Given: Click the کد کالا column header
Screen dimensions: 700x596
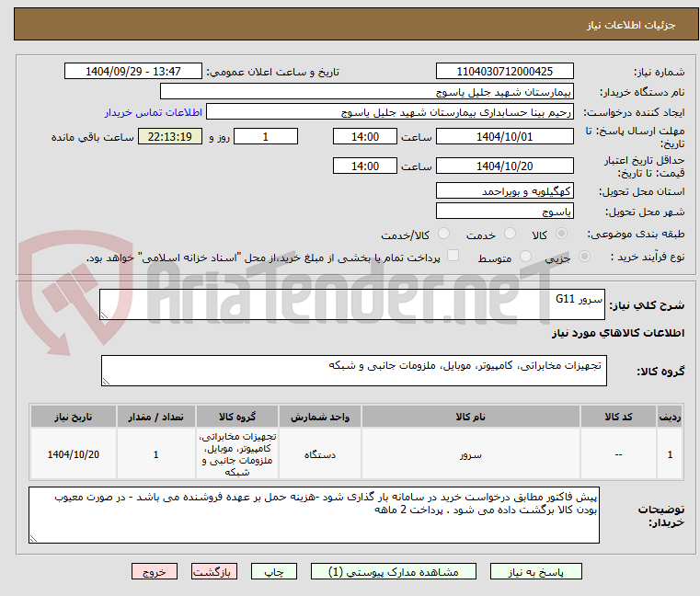Looking at the screenshot, I should point(618,417).
